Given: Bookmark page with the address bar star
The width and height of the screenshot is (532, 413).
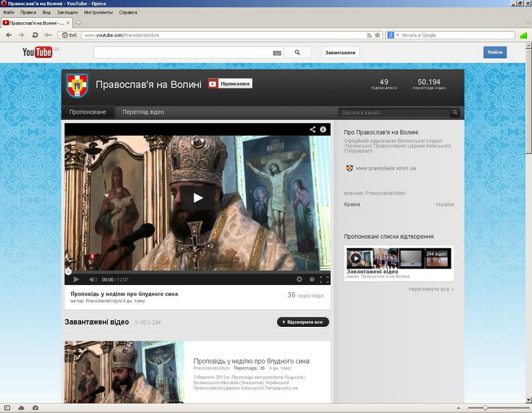Looking at the screenshot, I should (x=378, y=35).
